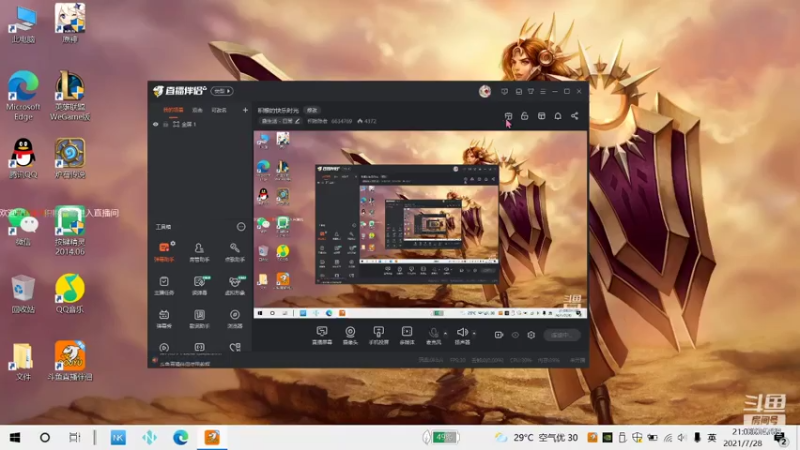Toggle the lock on the 全屏1 source
The height and width of the screenshot is (450, 800).
coord(165,124)
